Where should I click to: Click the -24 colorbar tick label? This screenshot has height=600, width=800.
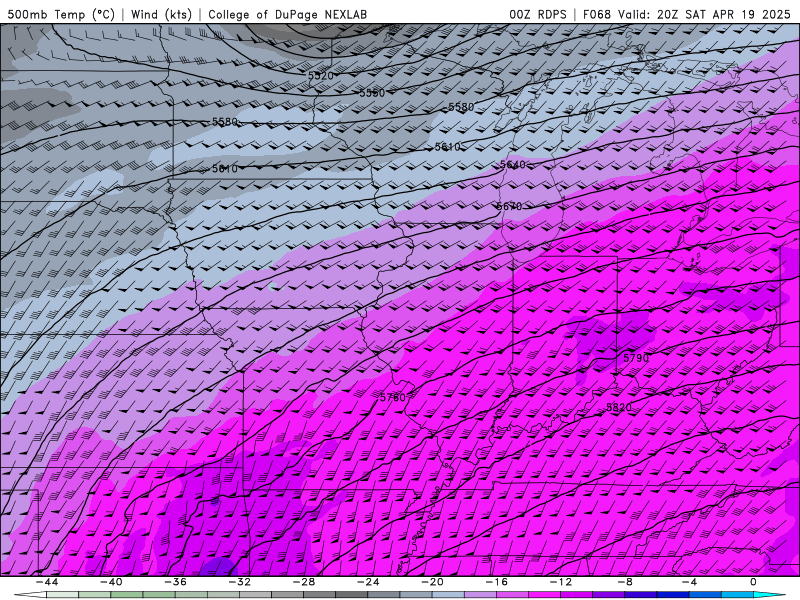pos(368,582)
